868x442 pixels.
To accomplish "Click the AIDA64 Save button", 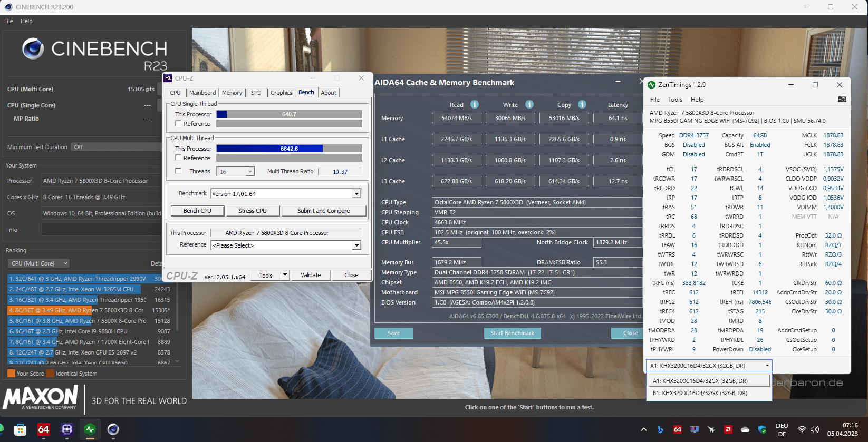I will pos(393,333).
